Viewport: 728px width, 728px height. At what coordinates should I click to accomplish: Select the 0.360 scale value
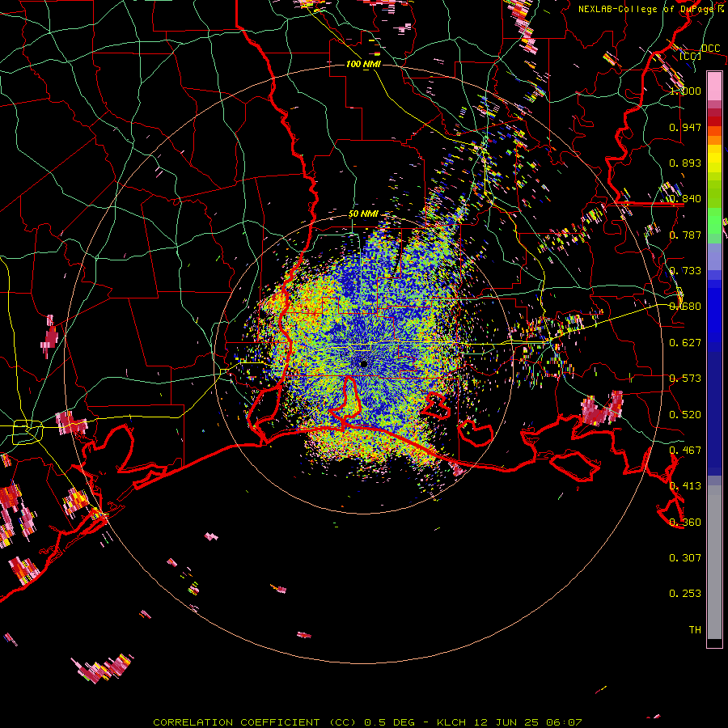pos(685,523)
